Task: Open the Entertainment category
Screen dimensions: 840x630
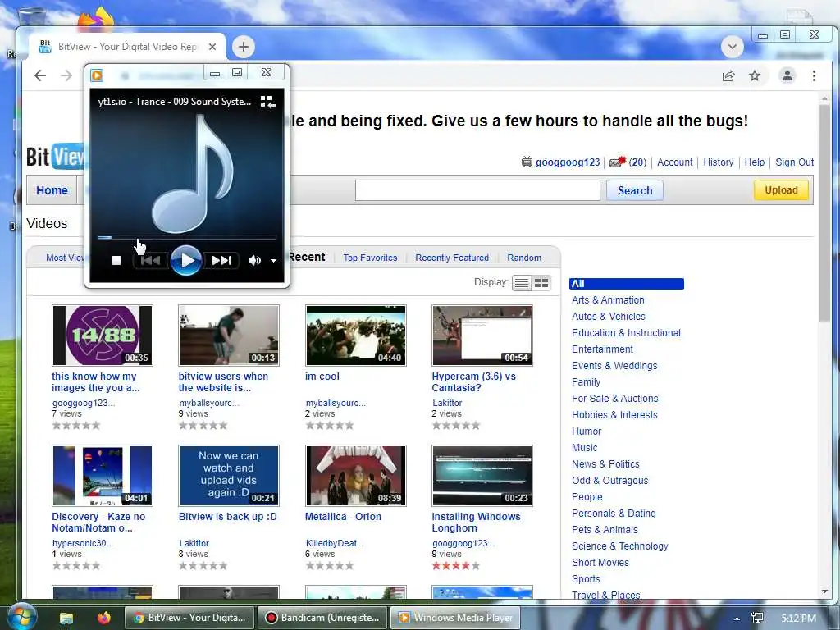Action: (602, 349)
